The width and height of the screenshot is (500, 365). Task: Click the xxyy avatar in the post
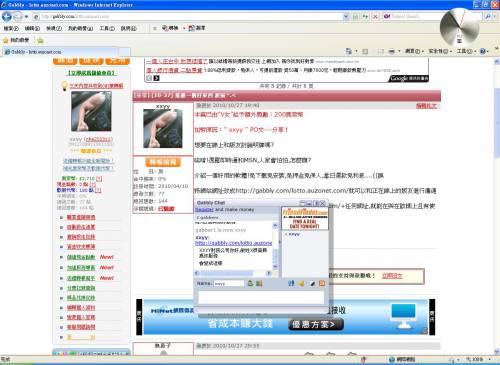click(x=163, y=128)
